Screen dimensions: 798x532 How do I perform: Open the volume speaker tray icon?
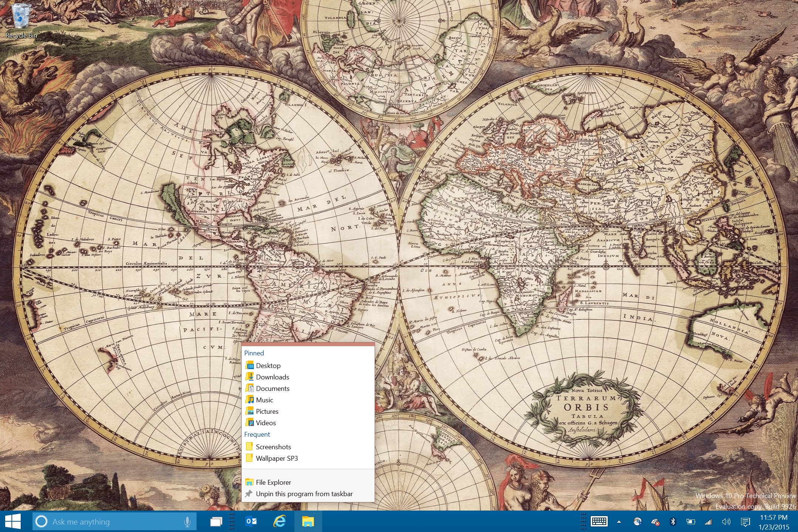pyautogui.click(x=726, y=522)
